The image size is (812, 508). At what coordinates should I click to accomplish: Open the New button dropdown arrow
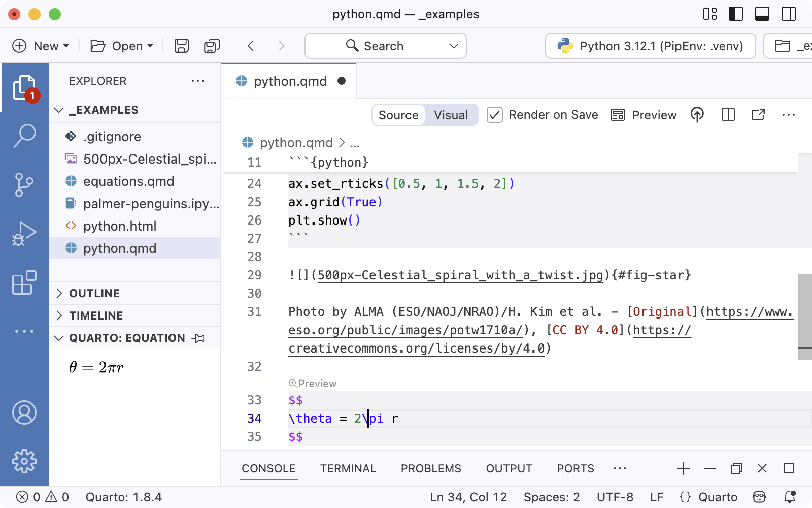[66, 46]
